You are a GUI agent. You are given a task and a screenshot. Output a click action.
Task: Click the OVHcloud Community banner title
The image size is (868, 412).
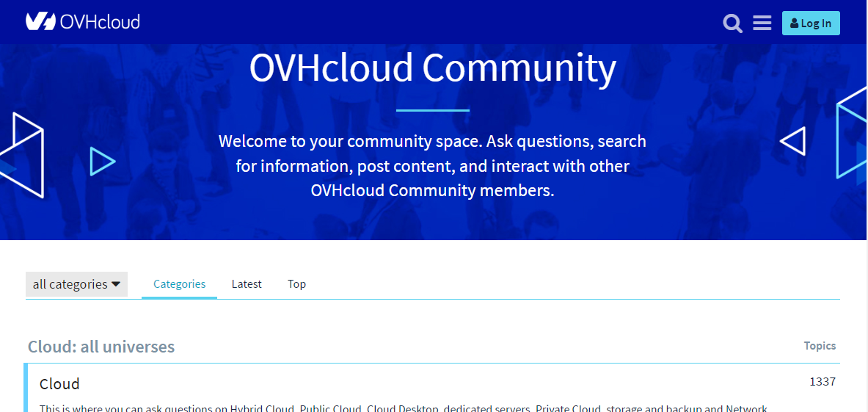tap(432, 68)
